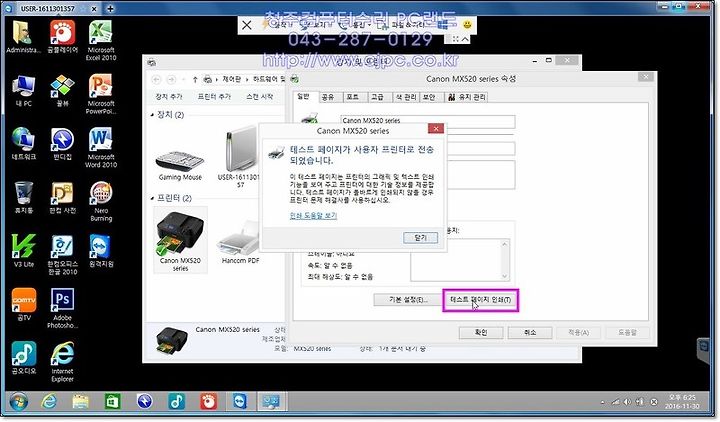The width and height of the screenshot is (720, 422).
Task: Collapse the 장치 (2) group
Action: [152, 115]
